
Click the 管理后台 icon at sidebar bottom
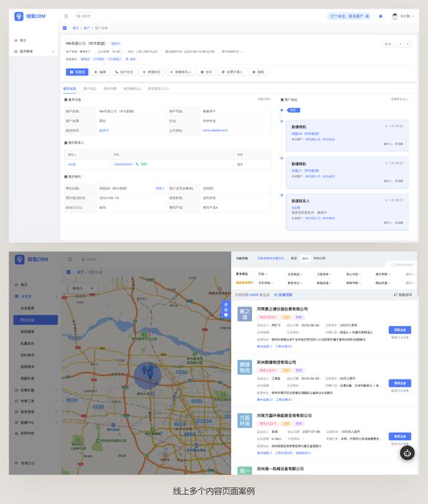pyautogui.click(x=16, y=463)
